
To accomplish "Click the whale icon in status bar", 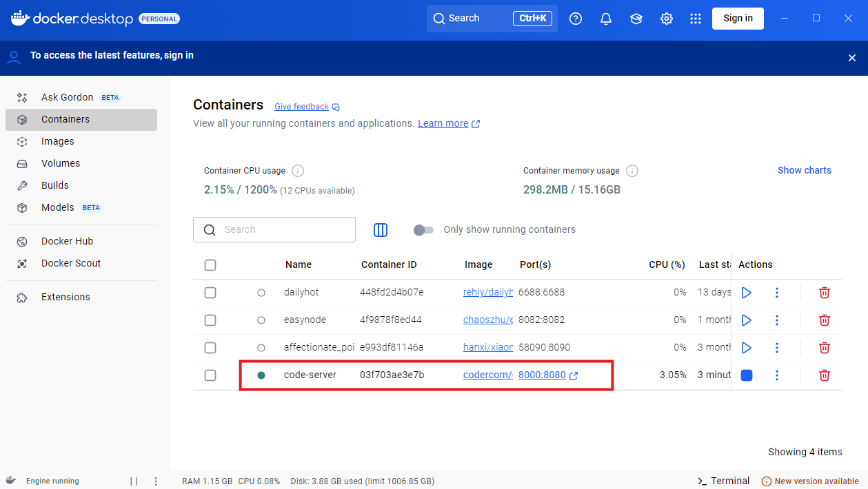I will click(11, 481).
